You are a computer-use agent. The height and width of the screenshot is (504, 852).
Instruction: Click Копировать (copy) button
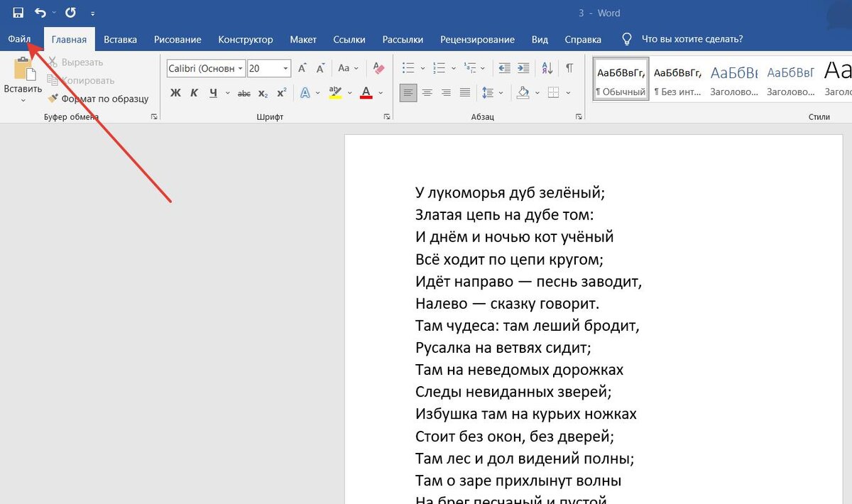click(80, 80)
